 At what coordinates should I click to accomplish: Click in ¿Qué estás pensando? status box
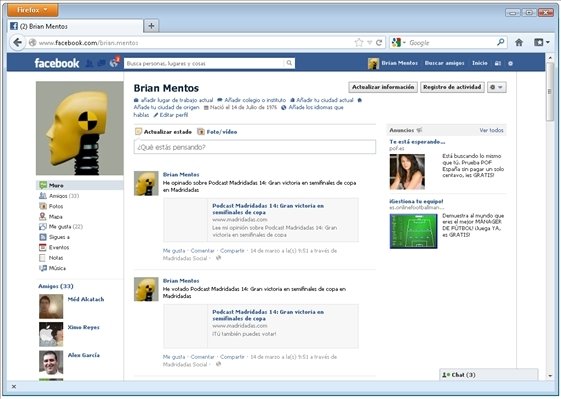[255, 147]
